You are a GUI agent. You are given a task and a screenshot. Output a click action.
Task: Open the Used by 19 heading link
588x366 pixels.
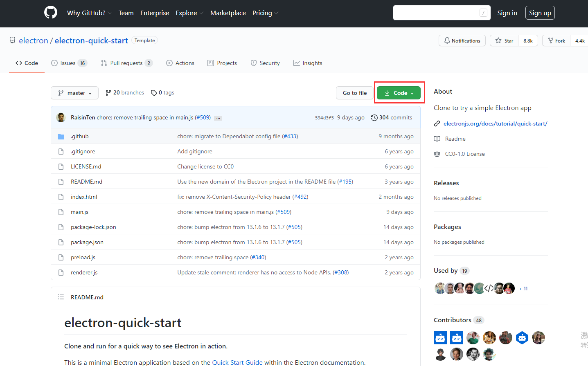452,271
